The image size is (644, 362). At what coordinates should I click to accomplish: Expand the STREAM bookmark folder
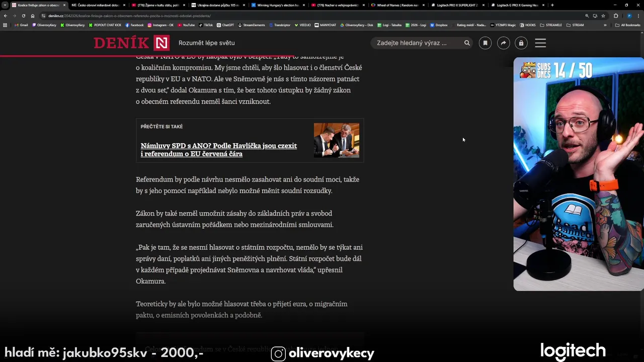point(575,25)
